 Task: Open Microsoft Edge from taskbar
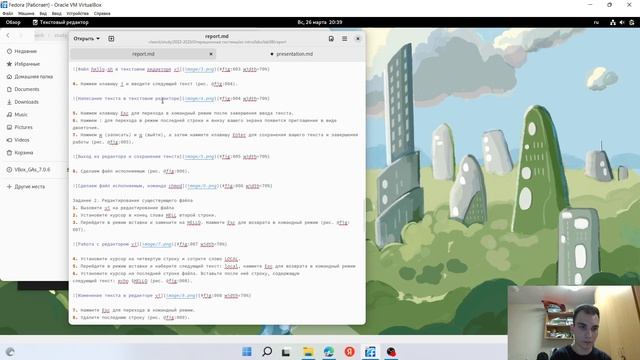point(329,351)
